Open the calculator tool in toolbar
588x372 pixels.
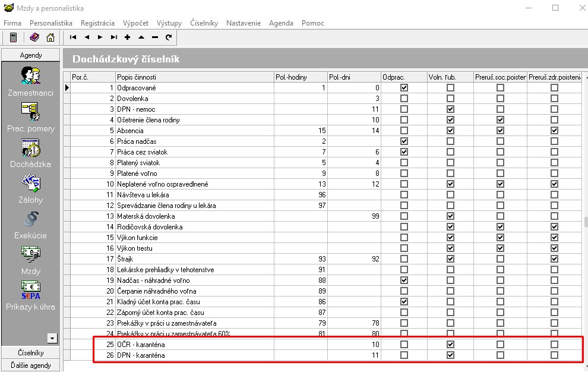pos(14,37)
